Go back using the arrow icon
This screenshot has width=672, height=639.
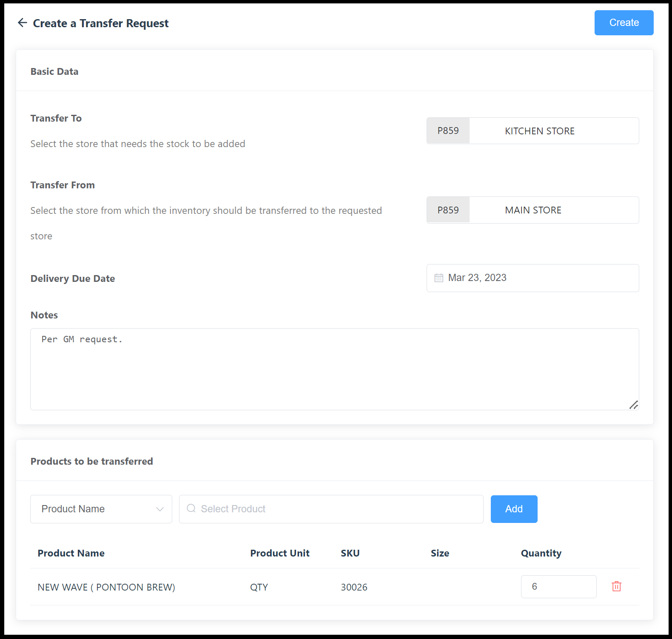pyautogui.click(x=22, y=23)
